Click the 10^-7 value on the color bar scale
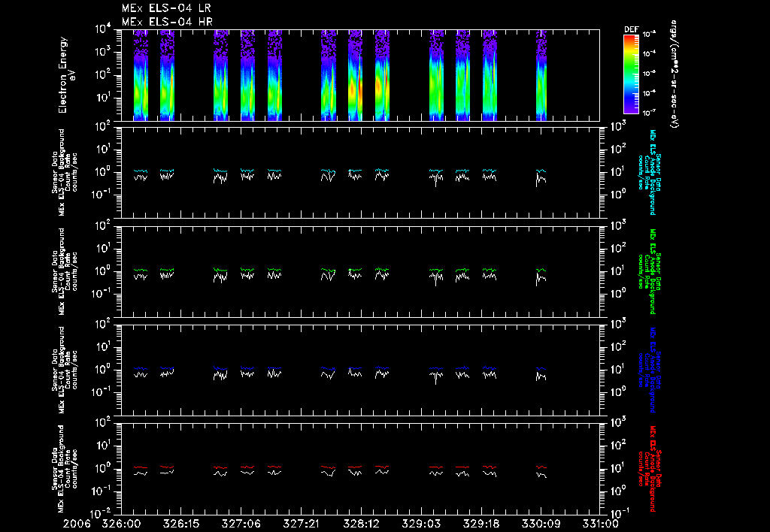The width and height of the screenshot is (770, 532). tap(649, 113)
